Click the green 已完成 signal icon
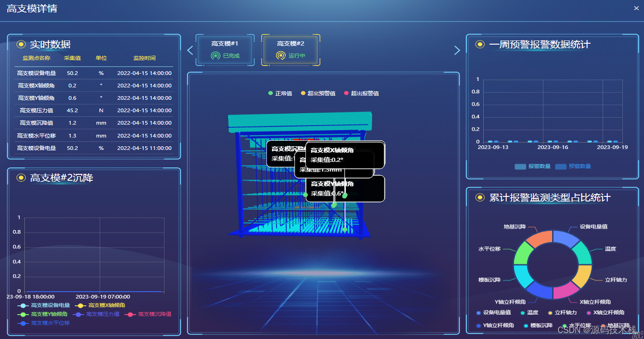The width and height of the screenshot is (644, 339). tap(216, 56)
